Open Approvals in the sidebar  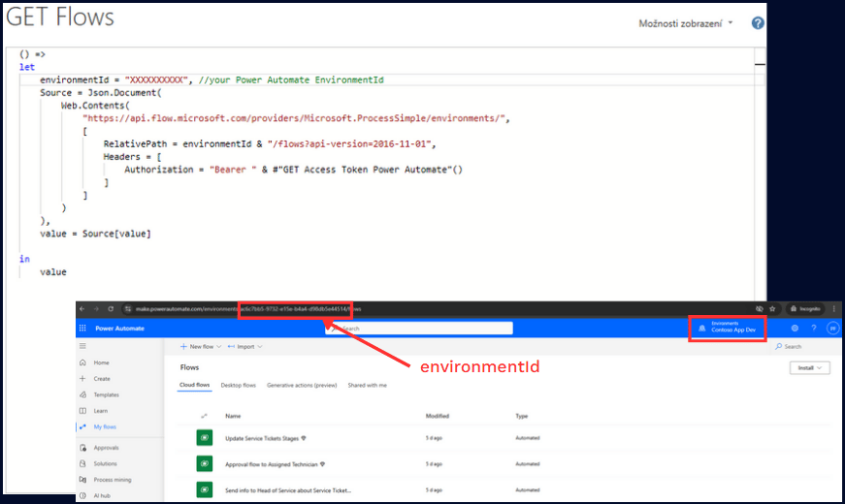coord(106,448)
